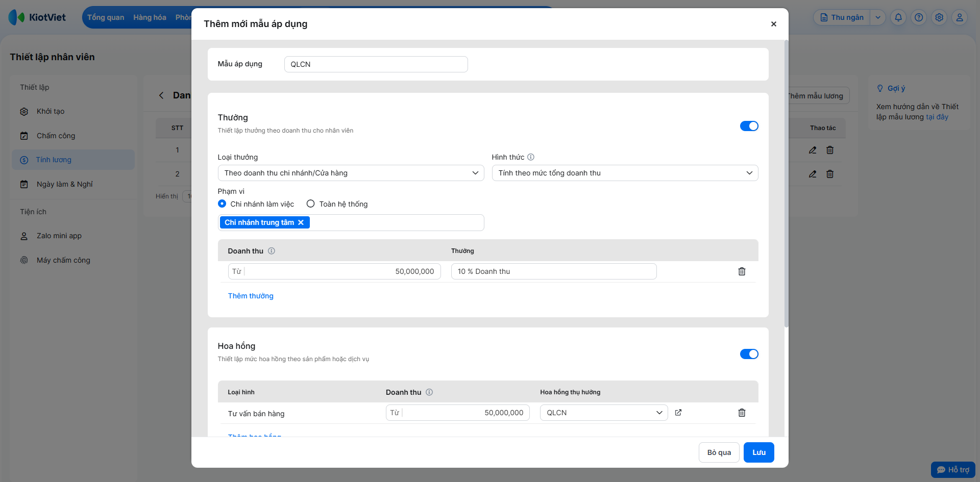This screenshot has height=482, width=980.
Task: Click the info icon beside Doanh thu in Thưởng table
Action: pyautogui.click(x=272, y=251)
